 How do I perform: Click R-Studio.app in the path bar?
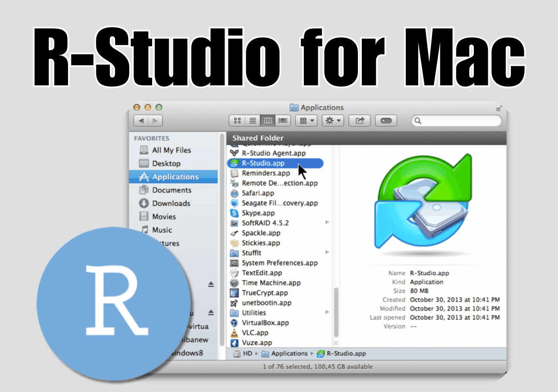coord(341,354)
